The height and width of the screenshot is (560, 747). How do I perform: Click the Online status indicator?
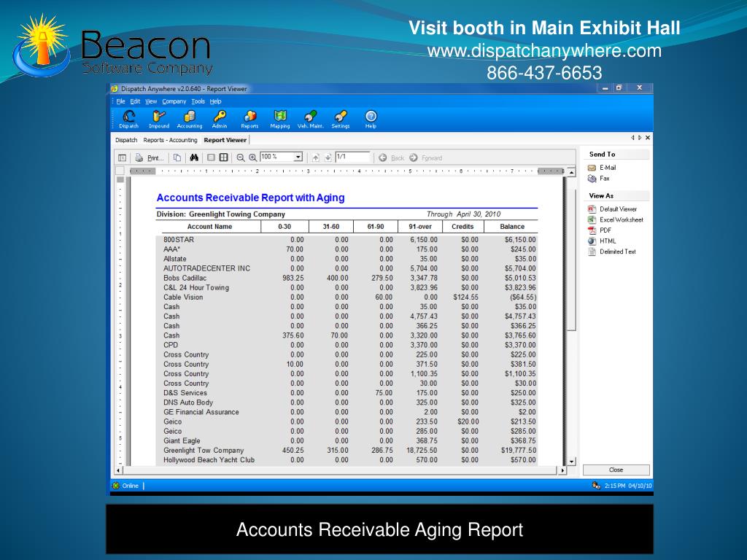click(x=125, y=486)
